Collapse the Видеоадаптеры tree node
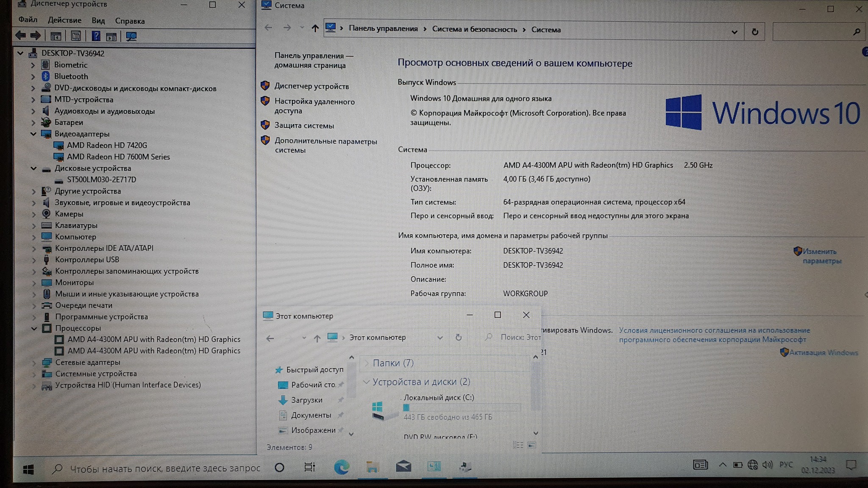 click(33, 134)
